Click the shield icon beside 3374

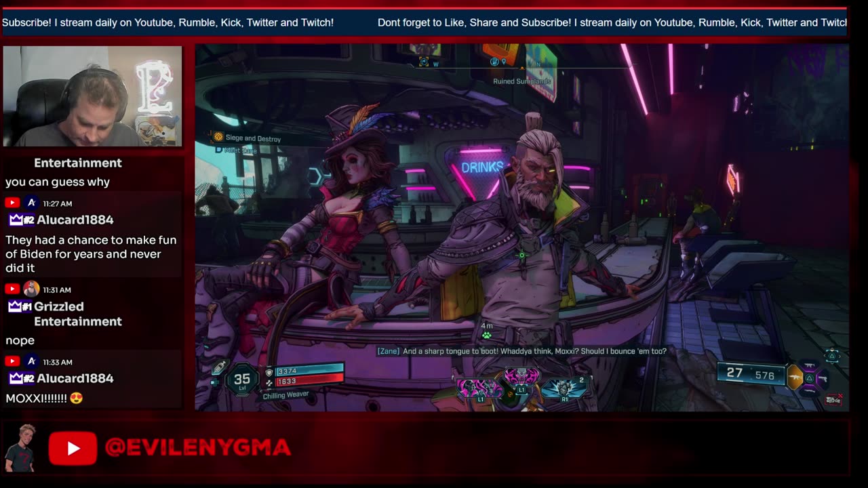[269, 372]
